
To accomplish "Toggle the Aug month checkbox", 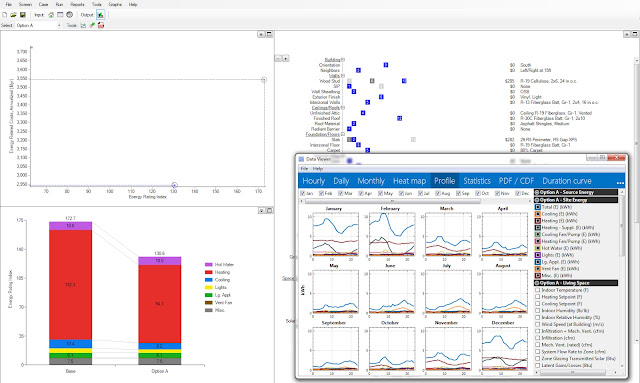I will click(x=438, y=193).
